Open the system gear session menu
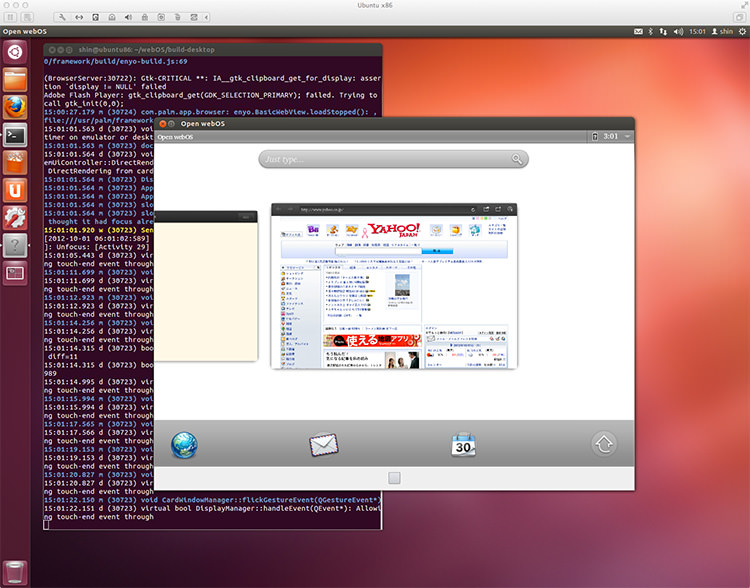The height and width of the screenshot is (588, 750). pos(742,32)
